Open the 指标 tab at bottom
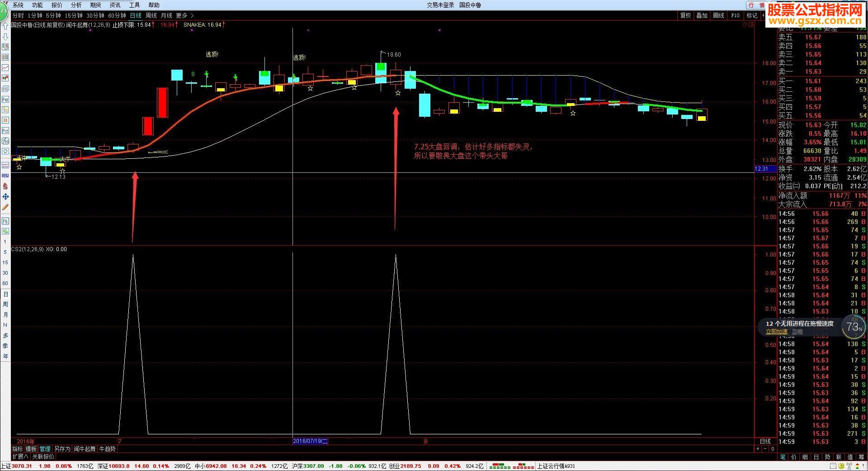The image size is (868, 471). coord(18,449)
